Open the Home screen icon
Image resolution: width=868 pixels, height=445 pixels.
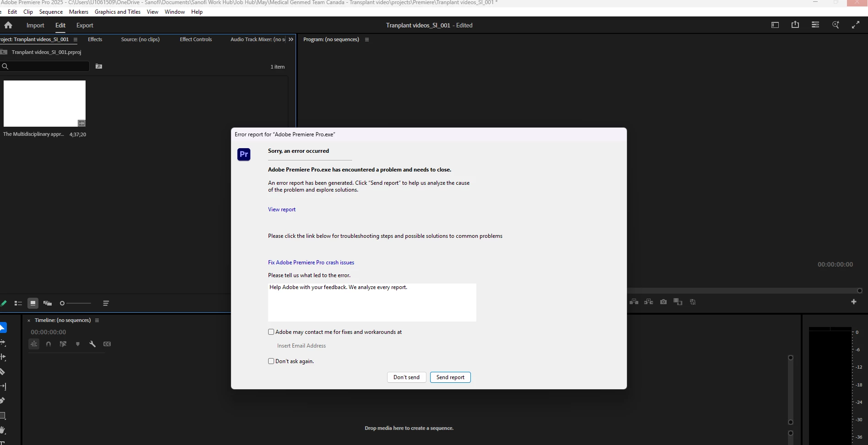click(8, 25)
